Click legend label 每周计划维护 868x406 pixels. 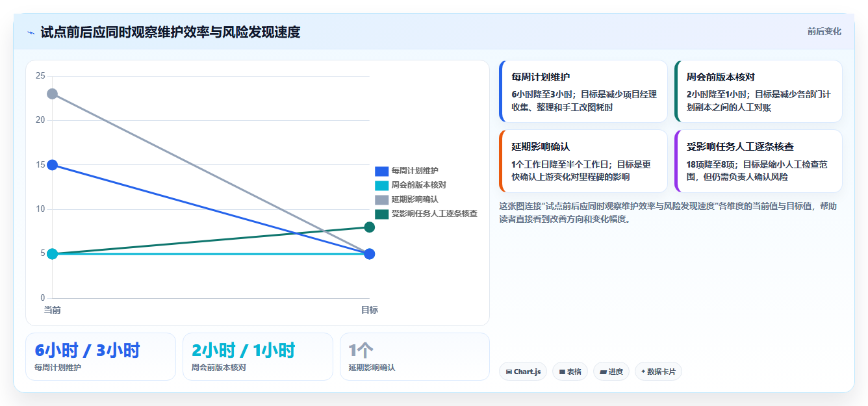pos(415,171)
